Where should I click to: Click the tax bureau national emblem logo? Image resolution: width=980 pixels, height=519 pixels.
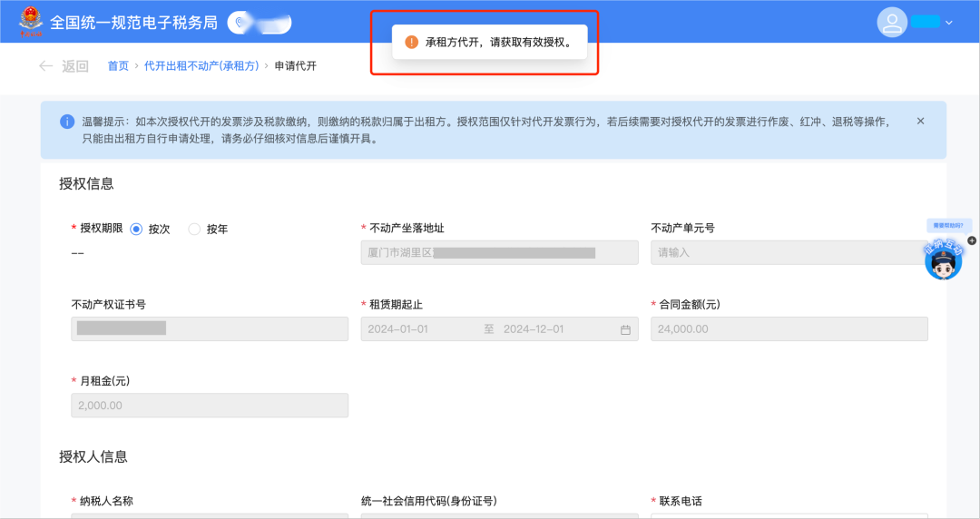(31, 22)
